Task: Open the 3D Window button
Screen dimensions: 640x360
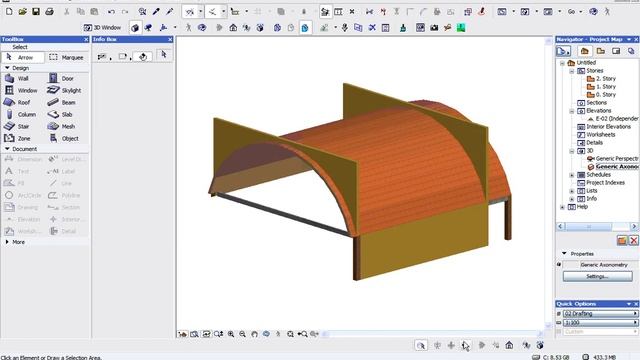Action: 102,27
